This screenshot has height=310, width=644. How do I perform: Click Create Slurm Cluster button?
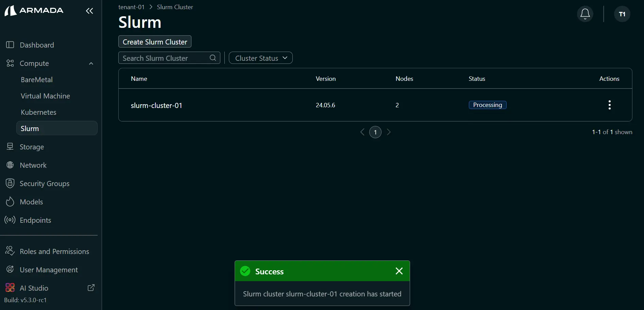point(155,42)
